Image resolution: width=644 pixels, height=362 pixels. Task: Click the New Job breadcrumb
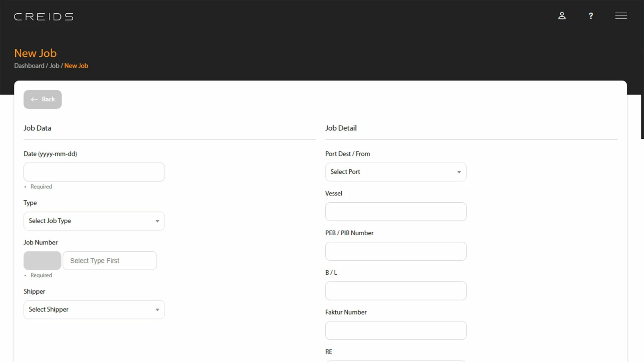pos(76,66)
